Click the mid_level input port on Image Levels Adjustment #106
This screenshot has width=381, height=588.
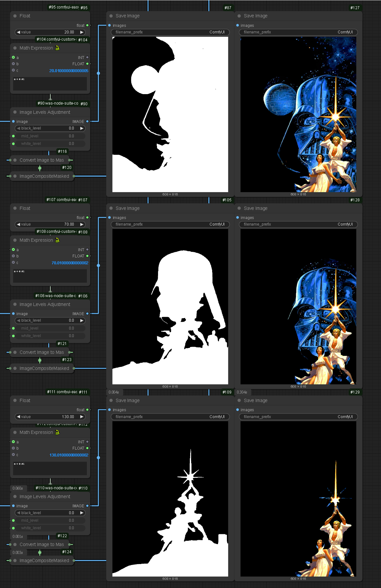pyautogui.click(x=13, y=328)
